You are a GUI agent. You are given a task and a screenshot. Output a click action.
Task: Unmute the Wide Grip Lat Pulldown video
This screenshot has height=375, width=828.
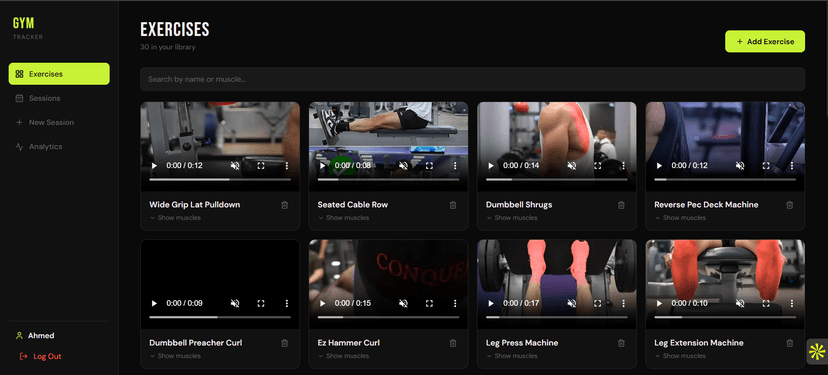pos(235,166)
